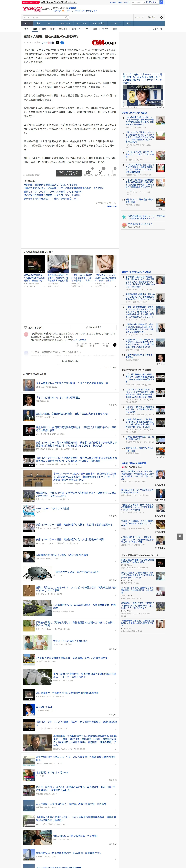The width and height of the screenshot is (186, 868).
Task: Open related link 橋から宙づりの遺体6体発見
Action: 52,195
